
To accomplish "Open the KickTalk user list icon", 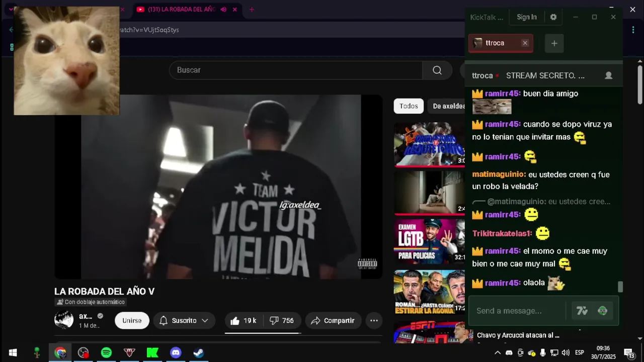I will pyautogui.click(x=608, y=75).
